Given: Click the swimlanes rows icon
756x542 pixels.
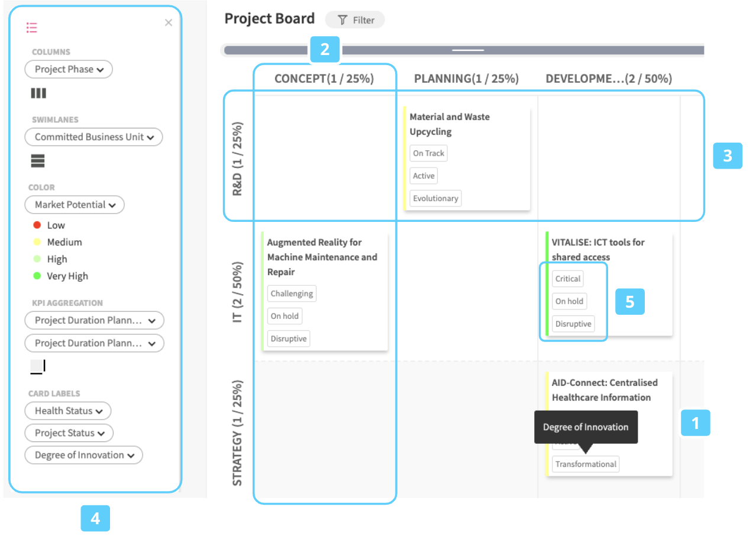Looking at the screenshot, I should [38, 160].
